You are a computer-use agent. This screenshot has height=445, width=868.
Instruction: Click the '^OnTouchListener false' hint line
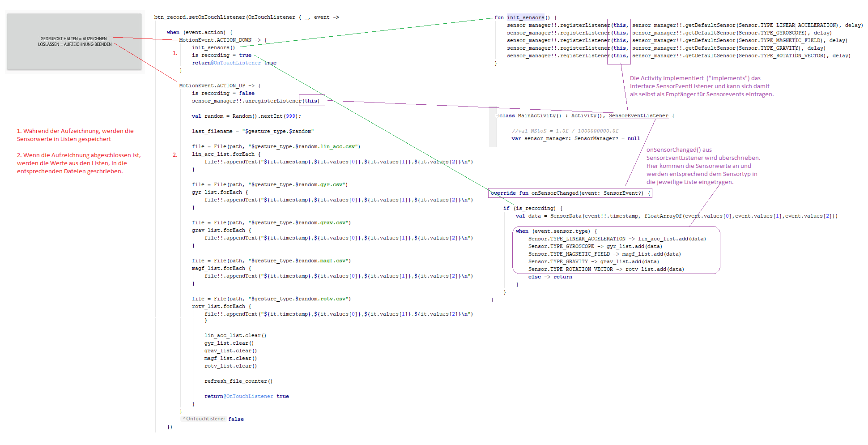[x=213, y=419]
